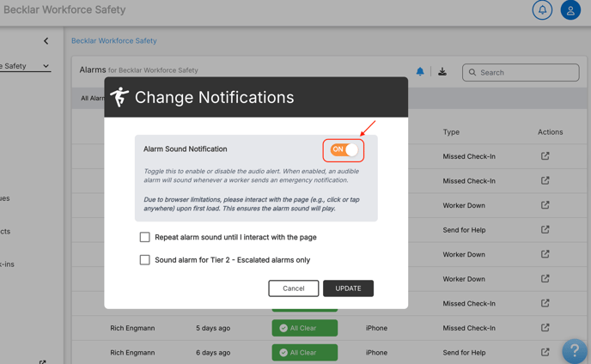The image size is (591, 364).
Task: Expand the Safety dropdown in the sidebar
Action: coord(25,66)
